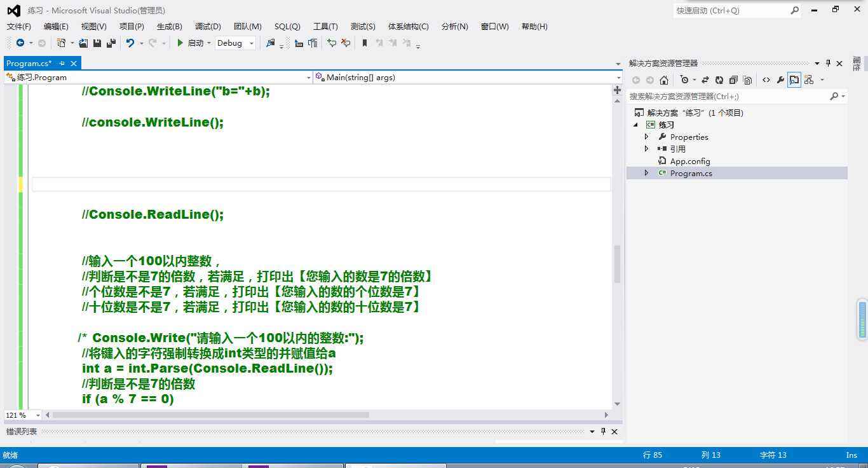Toggle Show All Files in Solution Explorer
868x468 pixels.
click(747, 79)
